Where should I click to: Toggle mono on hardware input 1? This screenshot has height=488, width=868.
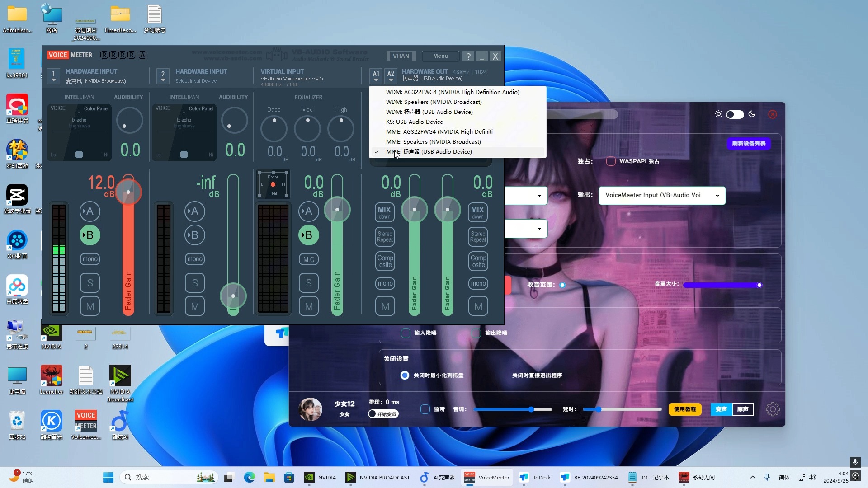[x=90, y=259]
